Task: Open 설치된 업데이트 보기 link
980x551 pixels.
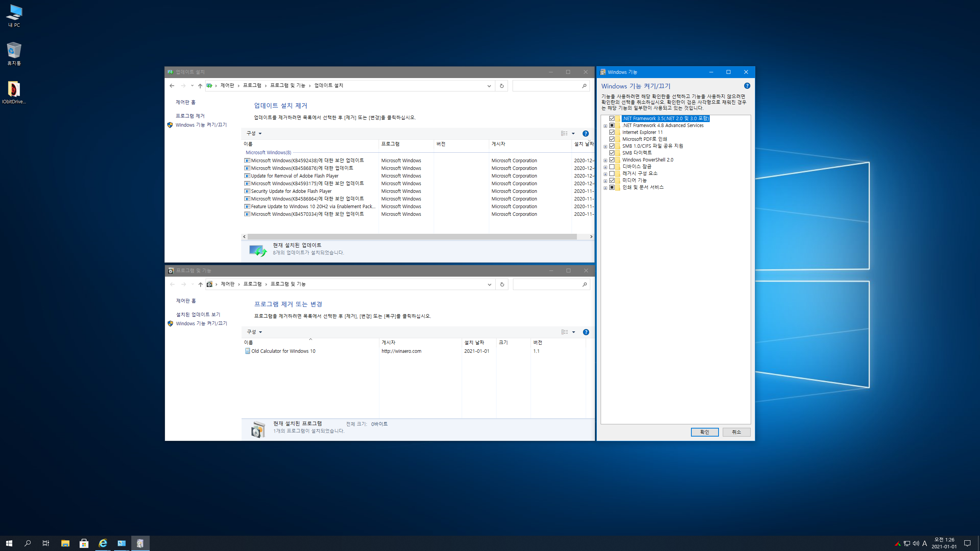Action: pos(198,315)
